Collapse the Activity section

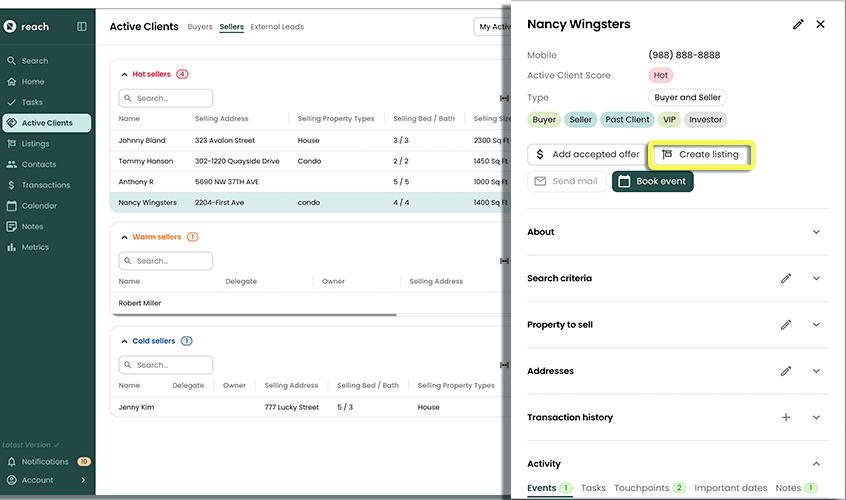(x=816, y=464)
